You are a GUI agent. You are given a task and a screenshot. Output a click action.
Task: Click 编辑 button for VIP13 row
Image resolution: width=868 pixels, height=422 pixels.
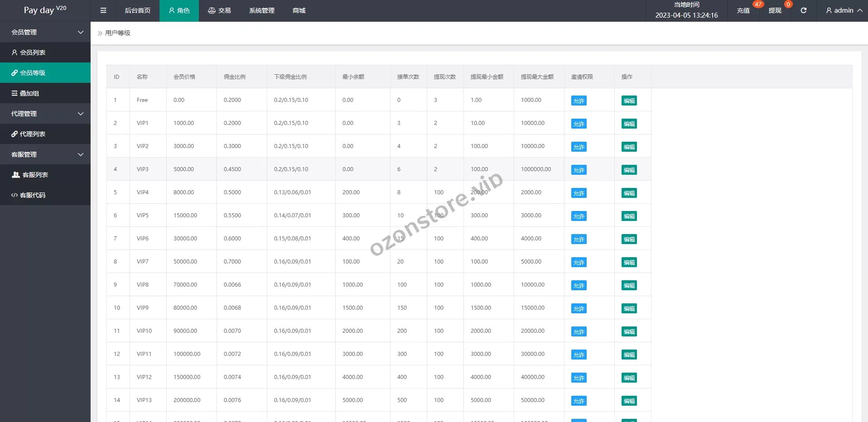629,401
